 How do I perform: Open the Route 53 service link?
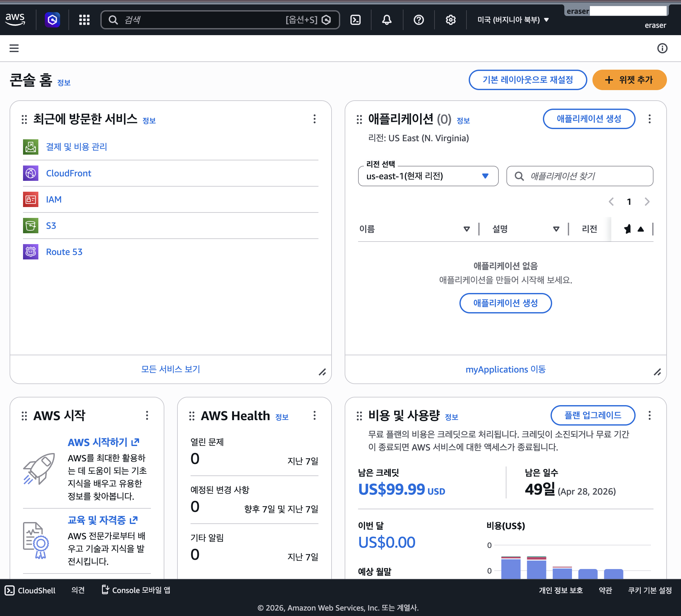pyautogui.click(x=64, y=252)
